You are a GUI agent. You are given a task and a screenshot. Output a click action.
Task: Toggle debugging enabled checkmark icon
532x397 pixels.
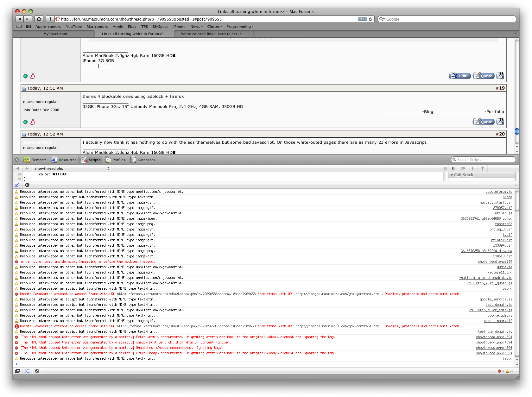pos(17,185)
